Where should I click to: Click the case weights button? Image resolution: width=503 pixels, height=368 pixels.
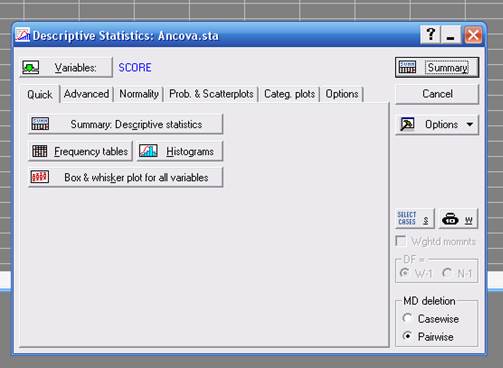[x=458, y=219]
